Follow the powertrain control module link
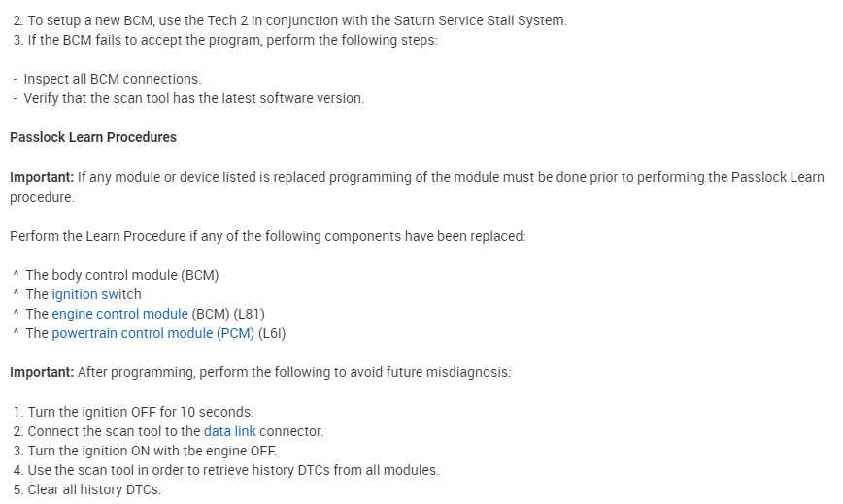The height and width of the screenshot is (504, 843). pyautogui.click(x=132, y=333)
